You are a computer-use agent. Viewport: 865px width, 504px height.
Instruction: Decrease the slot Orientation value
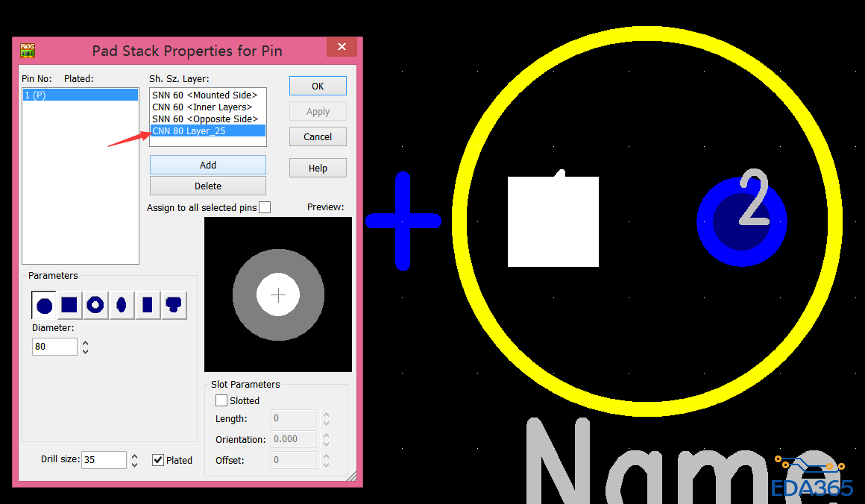tap(326, 444)
